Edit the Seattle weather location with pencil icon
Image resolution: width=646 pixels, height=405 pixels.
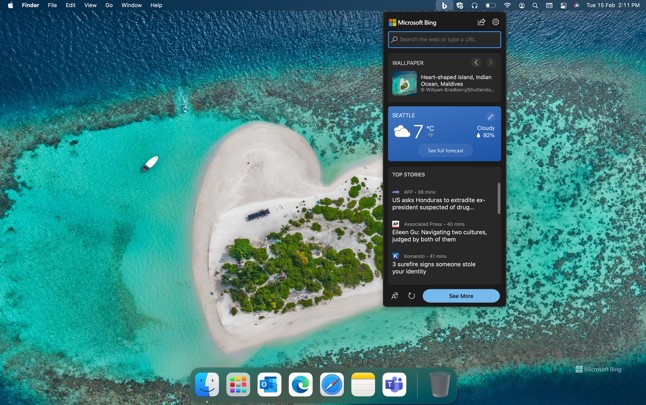490,117
